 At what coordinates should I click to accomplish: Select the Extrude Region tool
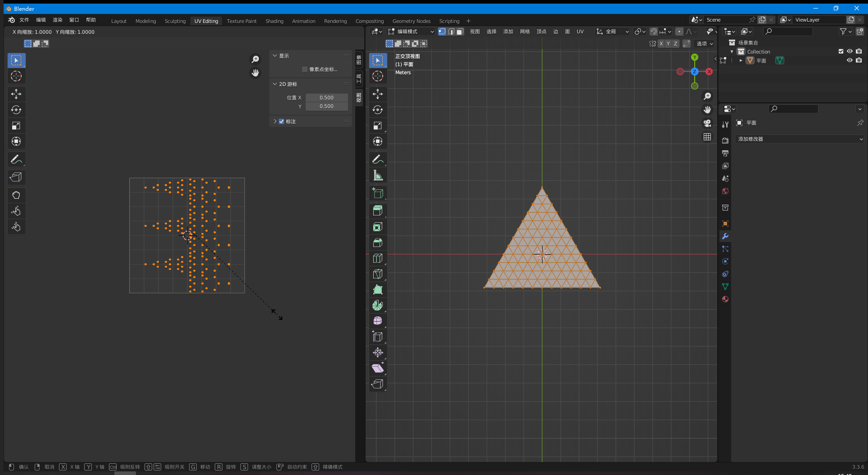pyautogui.click(x=378, y=211)
